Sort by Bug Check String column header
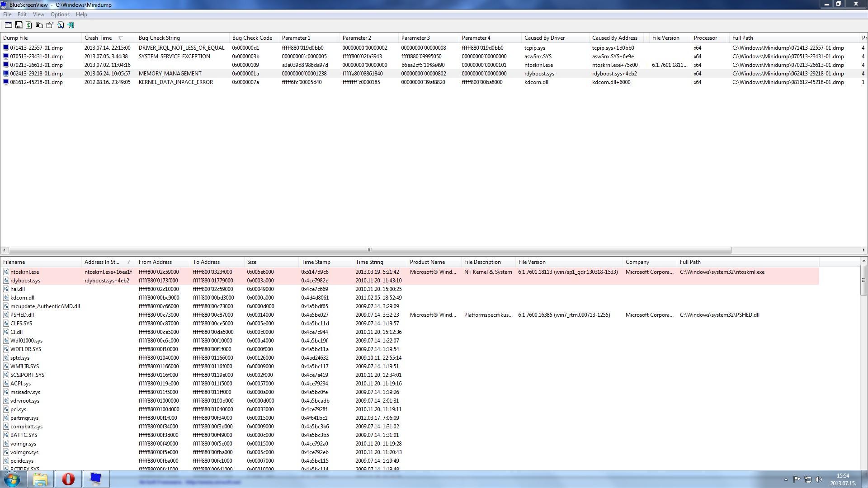 [x=183, y=38]
